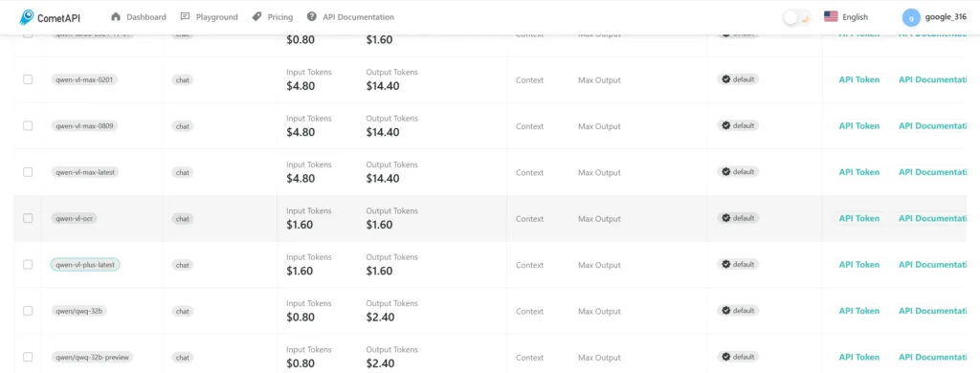Open Dashboard via the home icon
Image resolution: width=980 pixels, height=373 pixels.
[116, 17]
